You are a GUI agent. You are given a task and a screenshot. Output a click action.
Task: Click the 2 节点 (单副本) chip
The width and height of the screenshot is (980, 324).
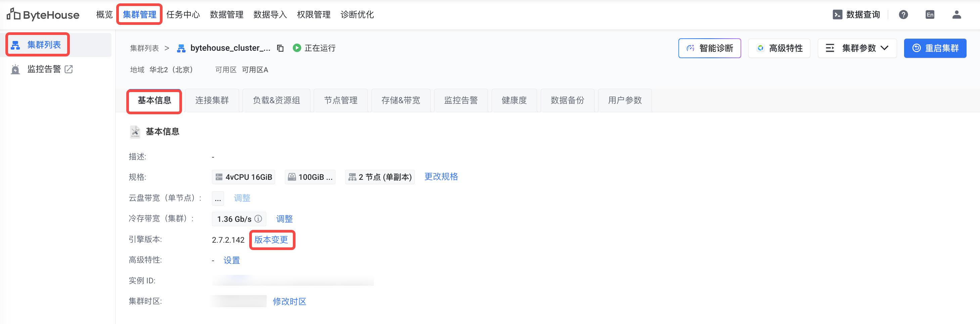point(380,177)
